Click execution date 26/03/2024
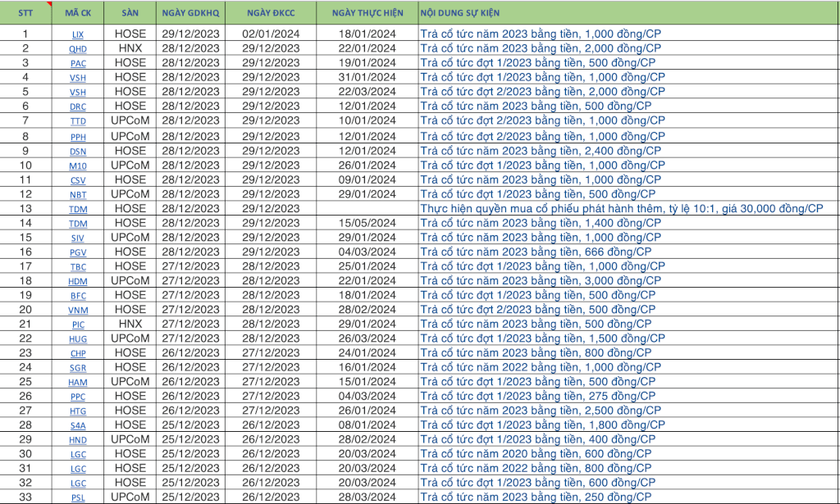This screenshot has width=840, height=504. coord(367,338)
